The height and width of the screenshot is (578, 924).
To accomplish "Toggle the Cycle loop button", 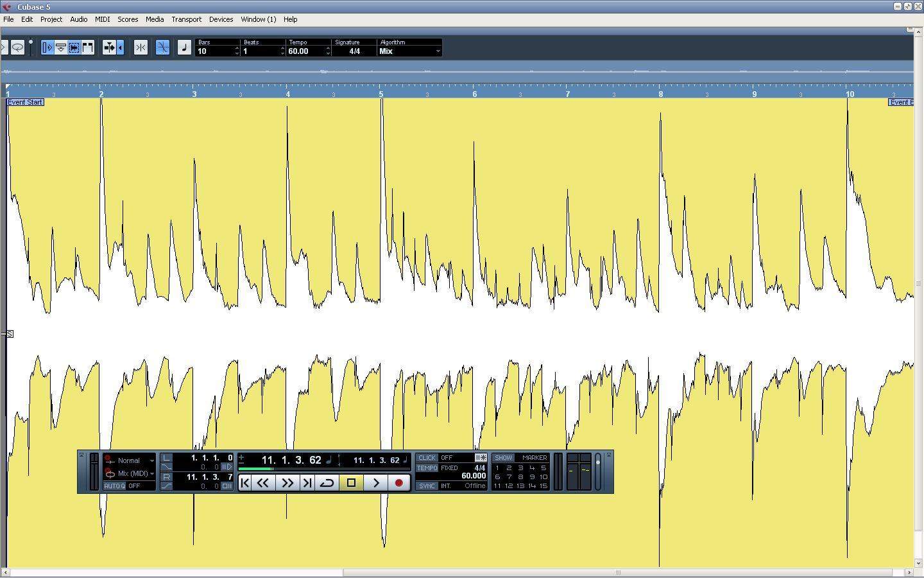I will pyautogui.click(x=327, y=483).
